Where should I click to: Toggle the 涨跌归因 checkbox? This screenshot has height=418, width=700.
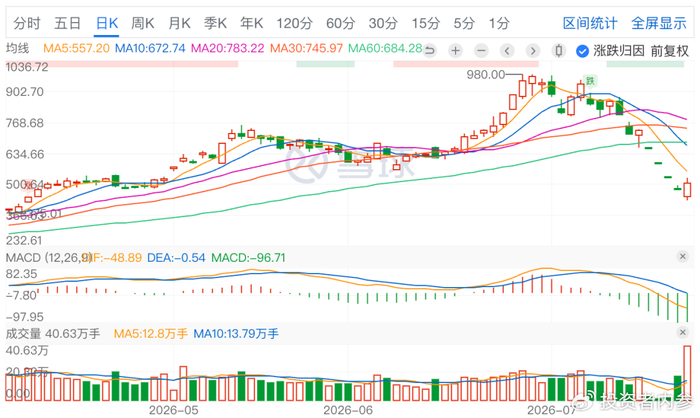pyautogui.click(x=582, y=51)
